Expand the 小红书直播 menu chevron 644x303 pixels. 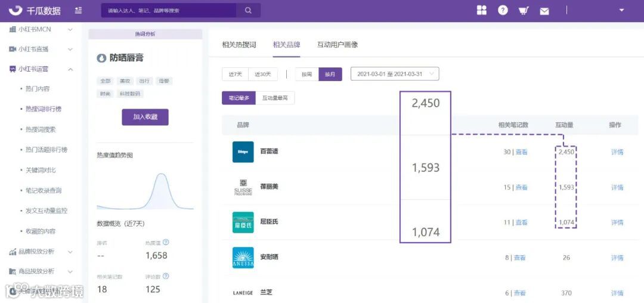70,50
